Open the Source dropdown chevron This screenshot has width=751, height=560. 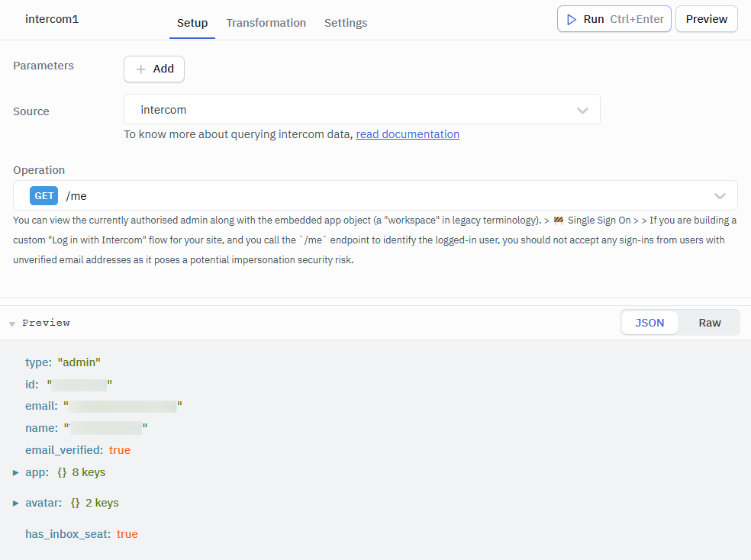(582, 111)
